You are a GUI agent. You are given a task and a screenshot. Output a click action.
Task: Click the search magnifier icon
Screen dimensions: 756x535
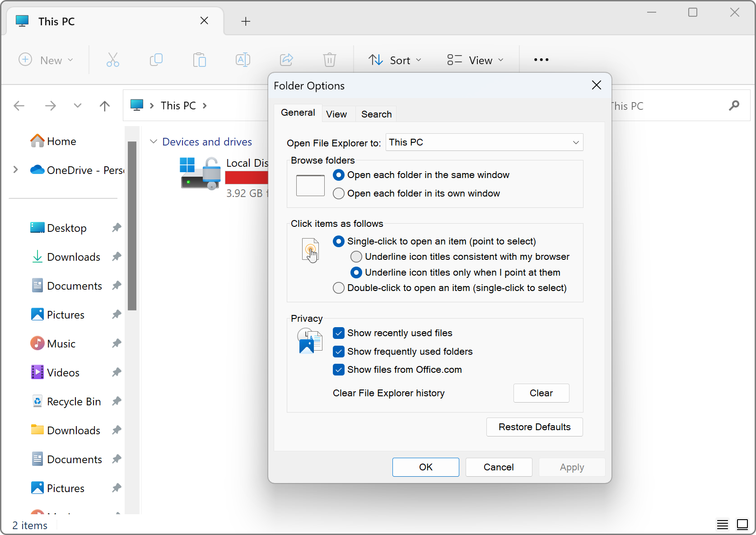[734, 106]
